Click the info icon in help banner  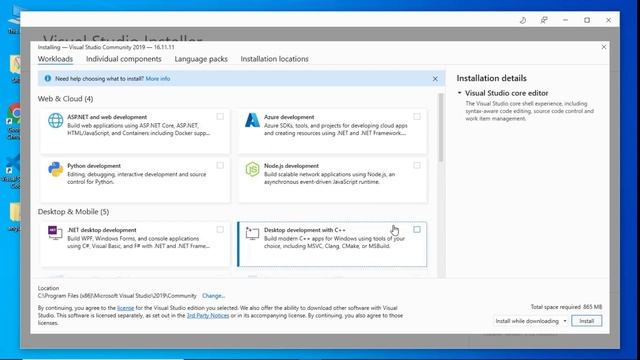(x=48, y=78)
